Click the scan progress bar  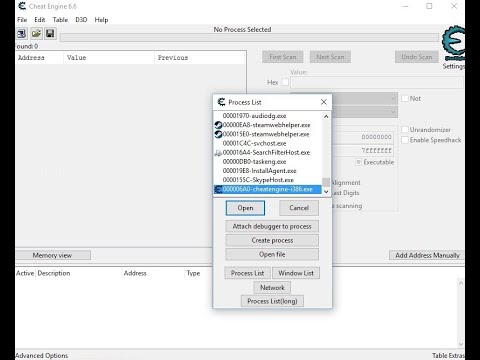[x=249, y=37]
